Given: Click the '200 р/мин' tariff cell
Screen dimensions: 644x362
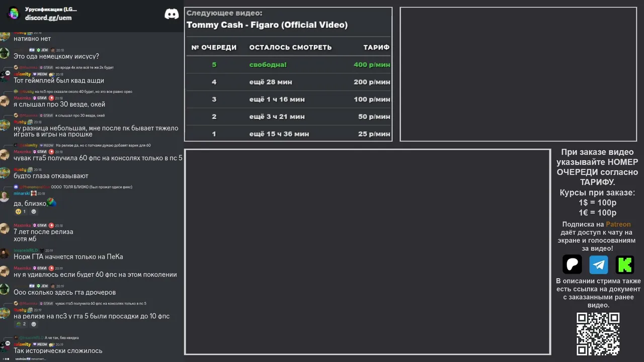Looking at the screenshot, I should coord(372,82).
